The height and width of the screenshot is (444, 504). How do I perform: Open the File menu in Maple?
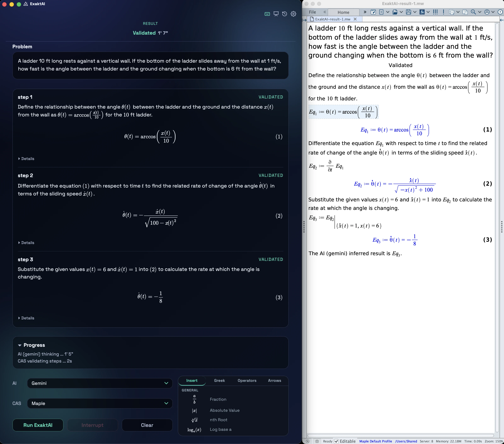click(x=312, y=12)
